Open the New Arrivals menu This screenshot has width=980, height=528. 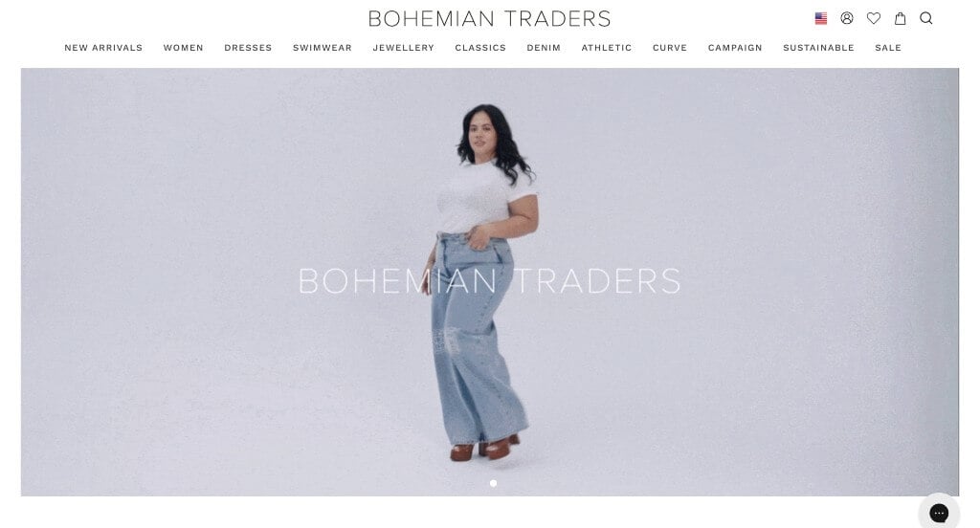click(x=103, y=48)
